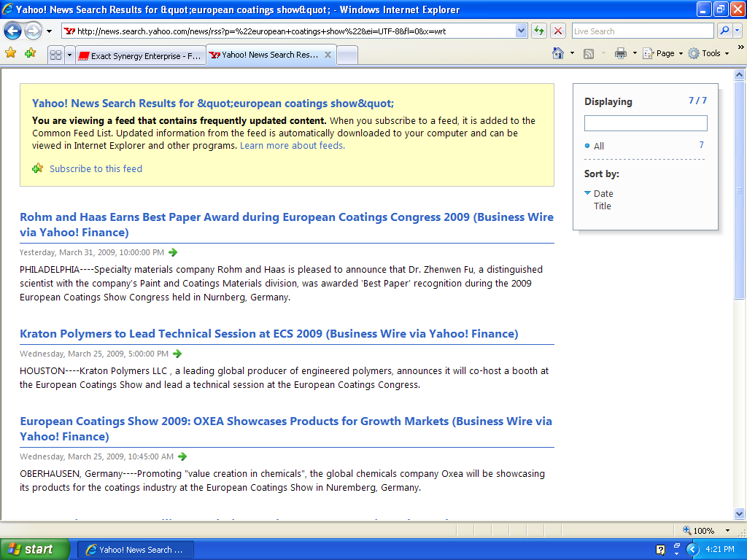Click the Internet Explorer title bar icon
The width and height of the screenshot is (747, 560).
pos(7,9)
